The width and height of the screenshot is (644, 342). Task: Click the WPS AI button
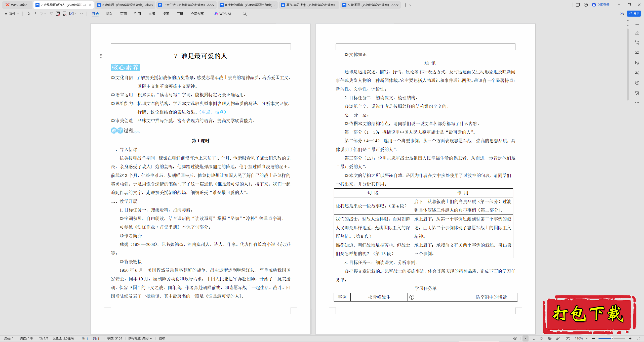223,14
